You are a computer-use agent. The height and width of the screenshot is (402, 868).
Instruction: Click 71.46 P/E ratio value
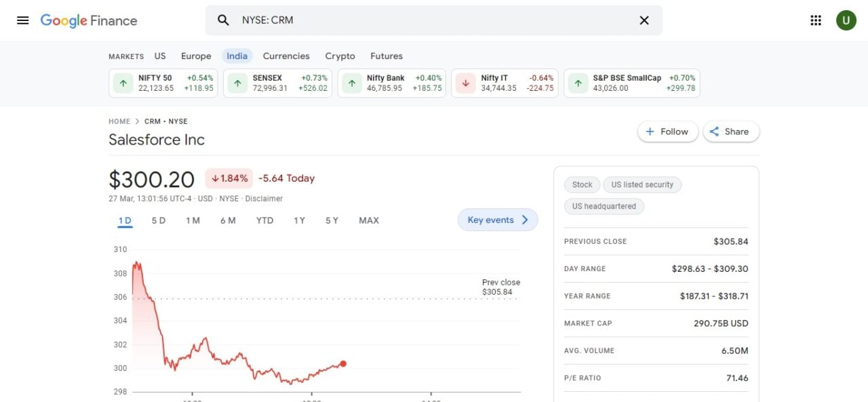coord(737,378)
